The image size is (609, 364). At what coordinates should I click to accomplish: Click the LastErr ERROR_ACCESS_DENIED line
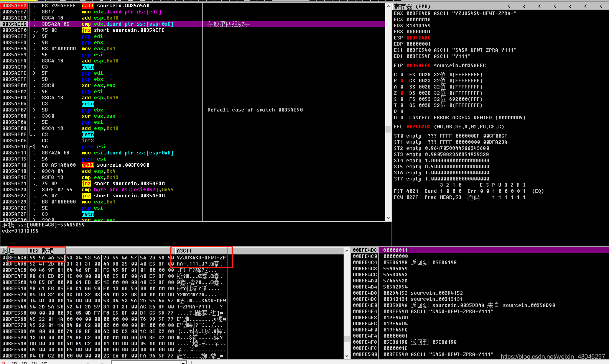click(x=467, y=118)
